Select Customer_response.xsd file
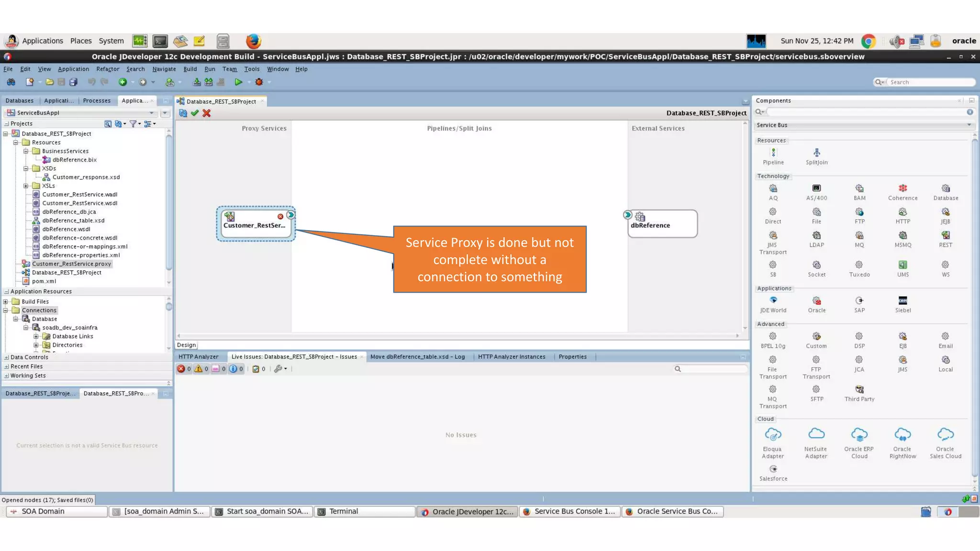 point(86,177)
